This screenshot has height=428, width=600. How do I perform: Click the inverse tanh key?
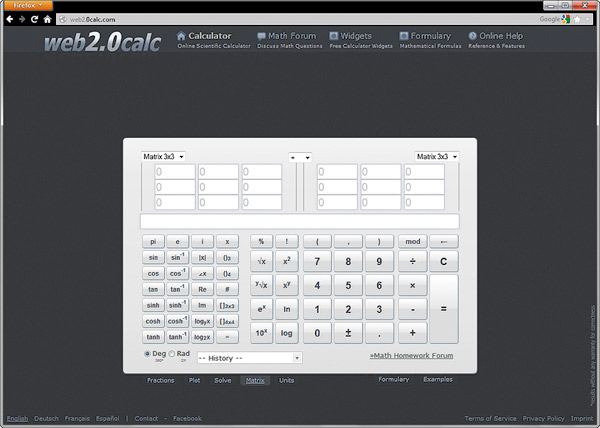pos(178,337)
